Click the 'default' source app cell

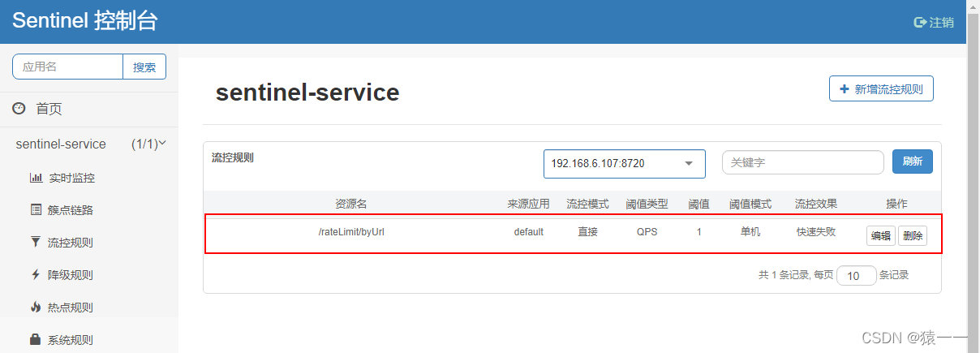click(x=529, y=232)
